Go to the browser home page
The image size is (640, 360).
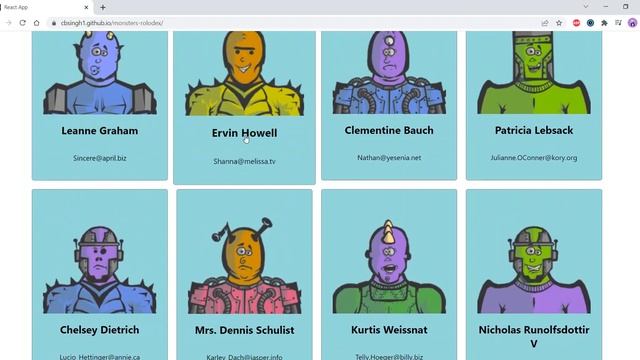point(36,23)
